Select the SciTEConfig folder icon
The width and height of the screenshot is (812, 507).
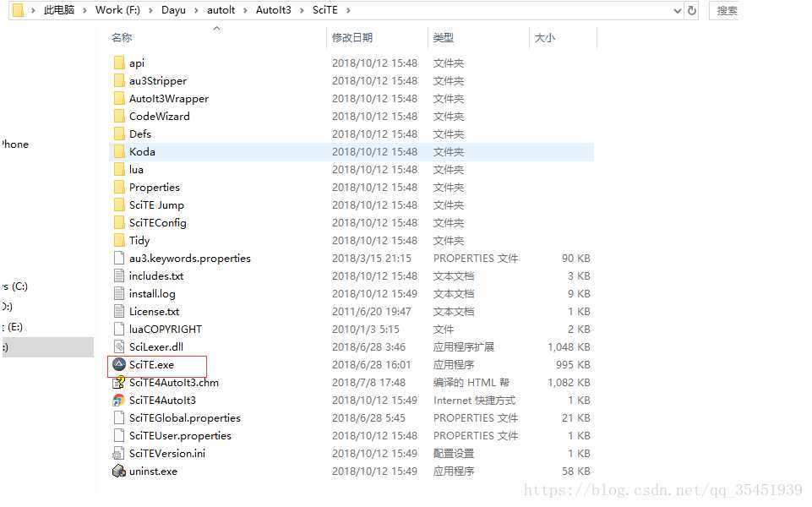(x=119, y=223)
